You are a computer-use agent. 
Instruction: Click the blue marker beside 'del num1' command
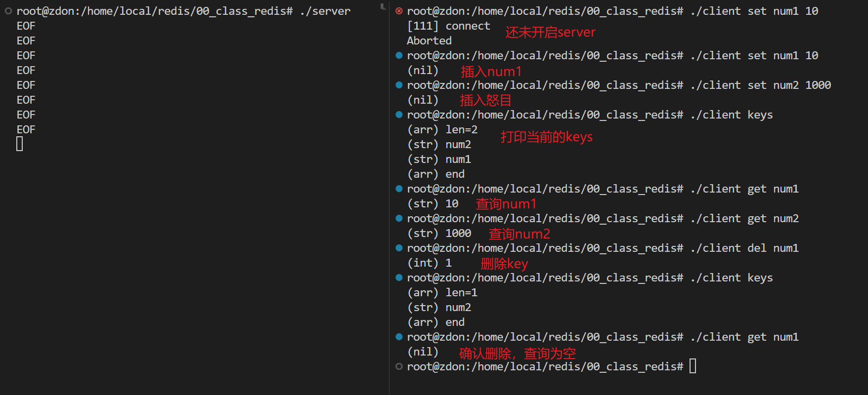tap(399, 248)
